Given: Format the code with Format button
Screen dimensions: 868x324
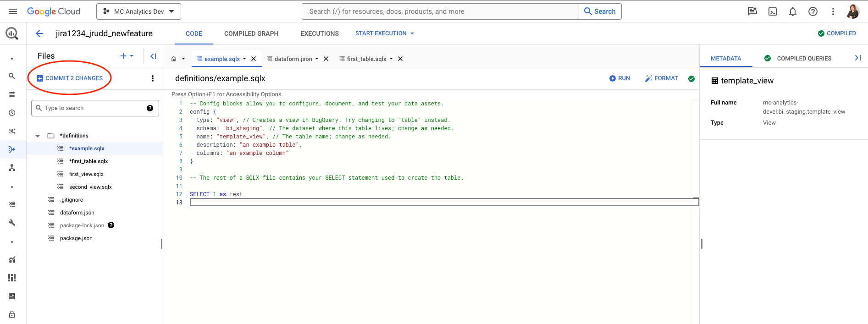Looking at the screenshot, I should pyautogui.click(x=661, y=78).
